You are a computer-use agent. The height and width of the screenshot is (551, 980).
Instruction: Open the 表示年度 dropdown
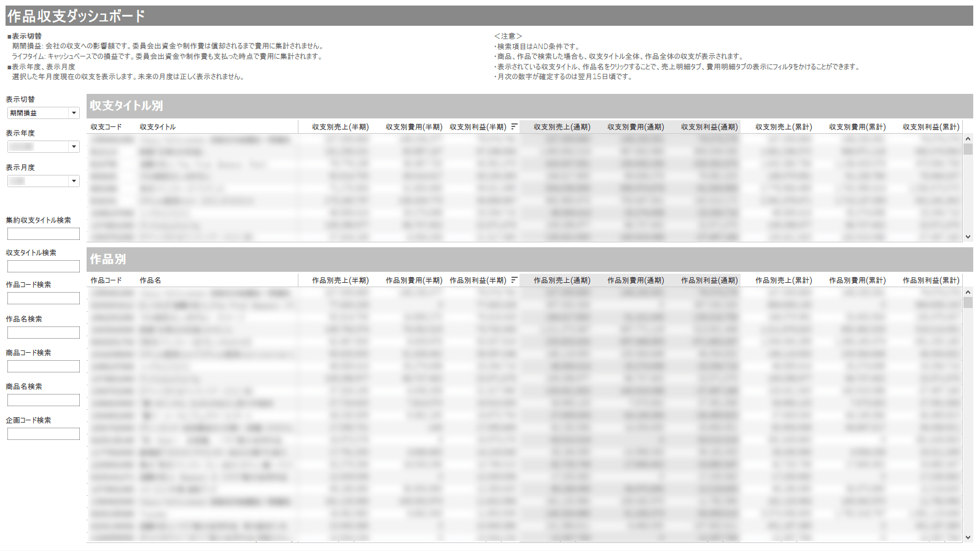point(43,147)
